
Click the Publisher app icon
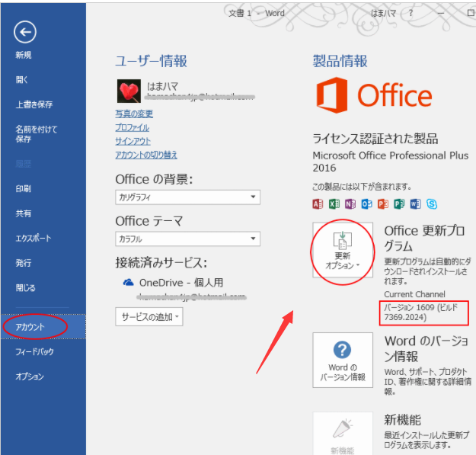point(399,203)
